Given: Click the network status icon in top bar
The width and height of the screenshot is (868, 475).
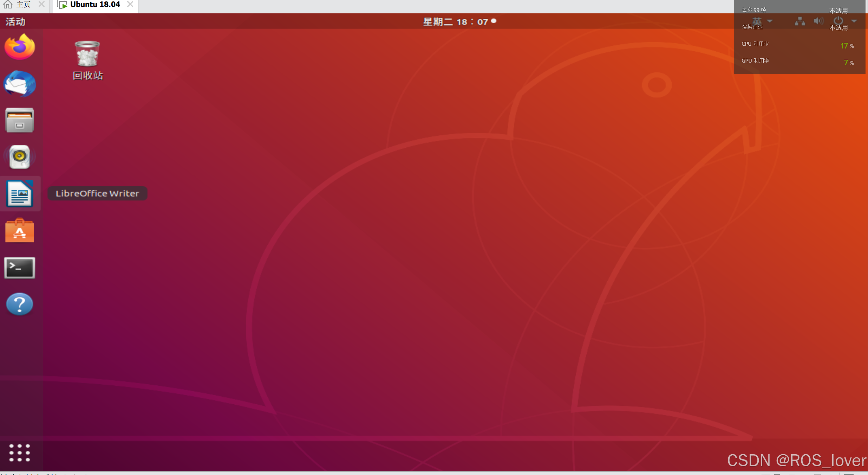Looking at the screenshot, I should (800, 21).
